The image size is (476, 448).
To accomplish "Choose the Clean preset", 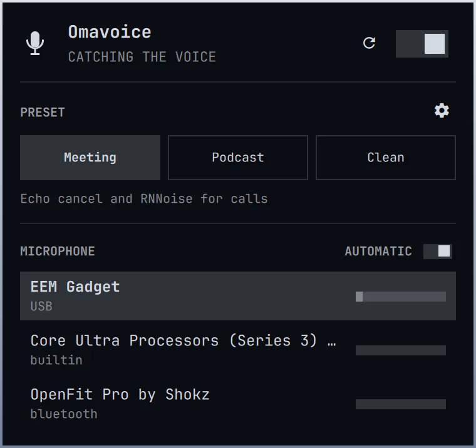I will point(386,158).
